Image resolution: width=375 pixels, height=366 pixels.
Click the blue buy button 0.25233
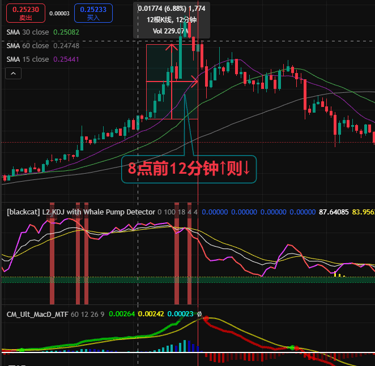(93, 13)
